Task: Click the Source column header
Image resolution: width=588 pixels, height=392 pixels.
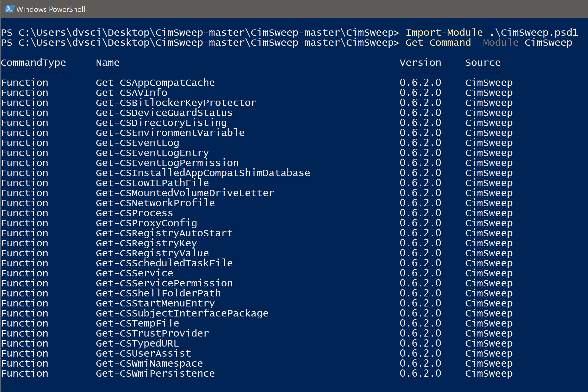Action: [x=483, y=63]
